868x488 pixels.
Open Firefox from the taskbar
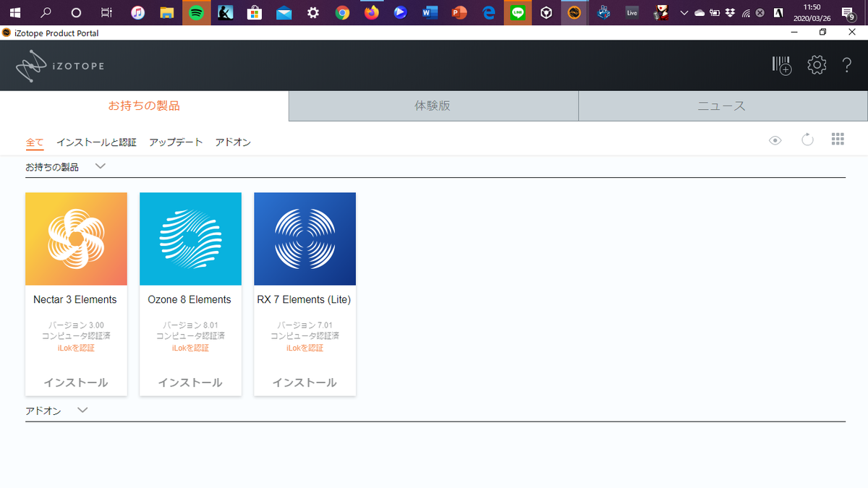(372, 12)
